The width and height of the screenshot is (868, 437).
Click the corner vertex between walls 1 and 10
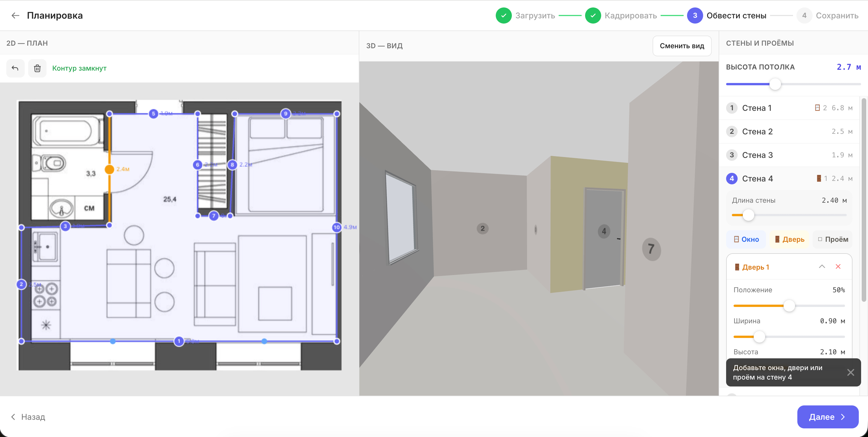coord(337,341)
